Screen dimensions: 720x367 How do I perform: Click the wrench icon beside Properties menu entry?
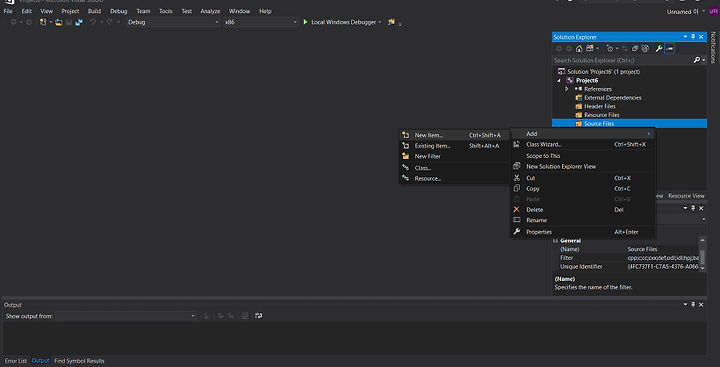[517, 232]
